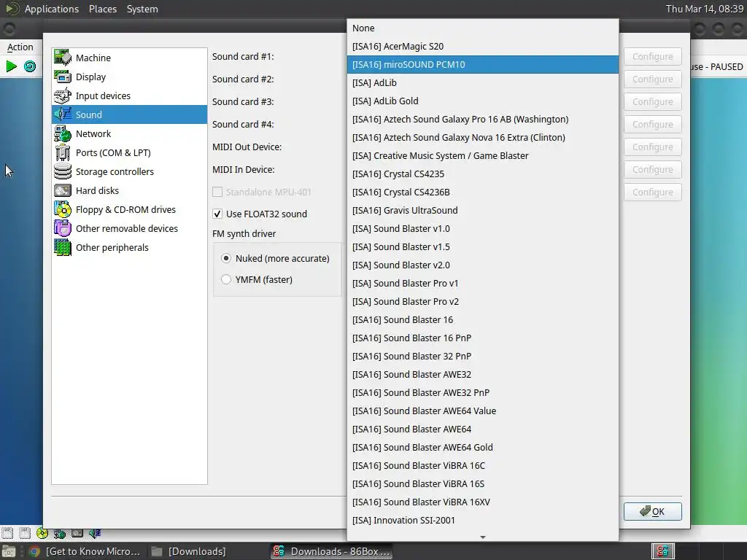
Task: Choose [ISA16] miroSOUND PCM10 sound card
Action: (x=483, y=64)
